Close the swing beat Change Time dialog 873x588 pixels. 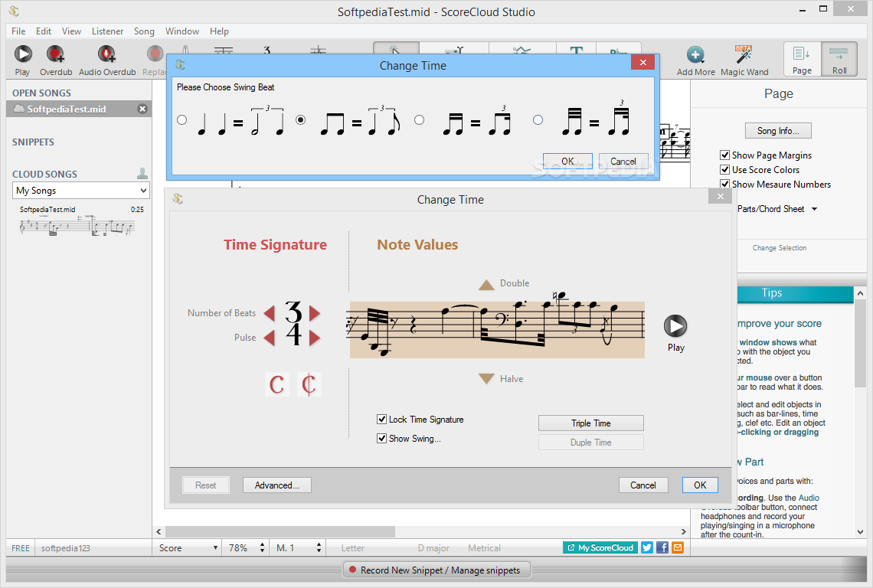pyautogui.click(x=643, y=62)
